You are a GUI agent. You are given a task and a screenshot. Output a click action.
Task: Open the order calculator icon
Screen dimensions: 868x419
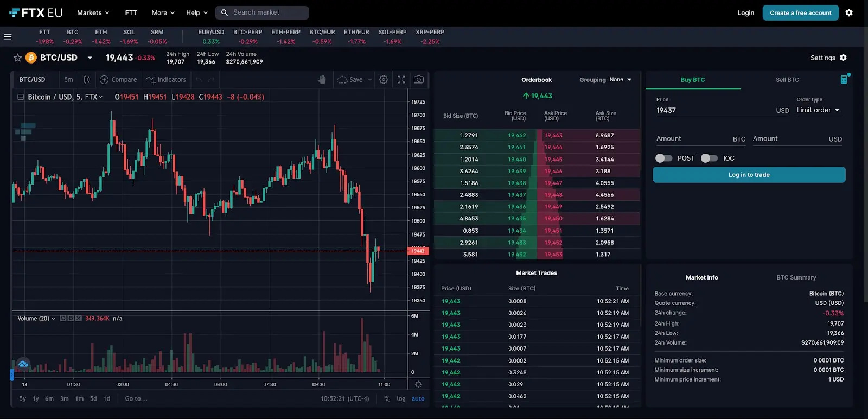pos(844,79)
